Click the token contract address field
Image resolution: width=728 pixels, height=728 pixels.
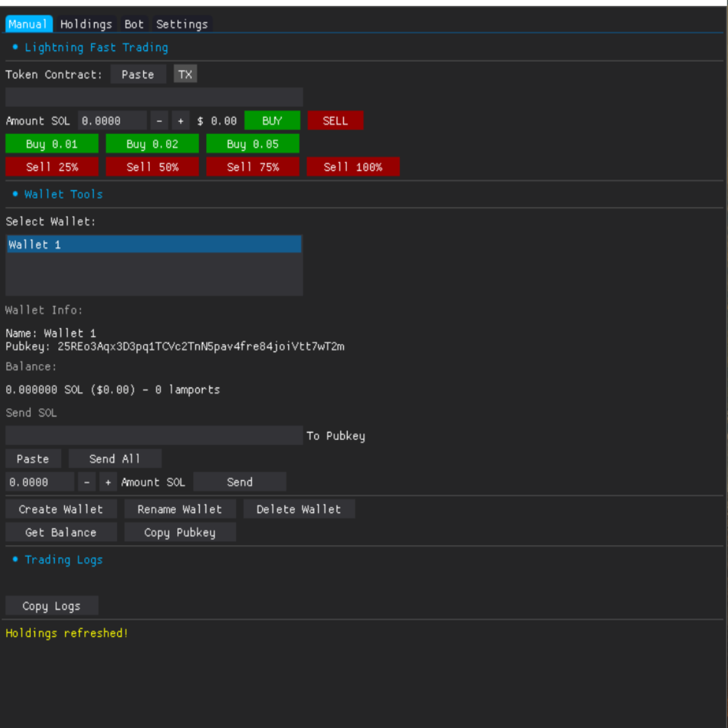click(154, 97)
